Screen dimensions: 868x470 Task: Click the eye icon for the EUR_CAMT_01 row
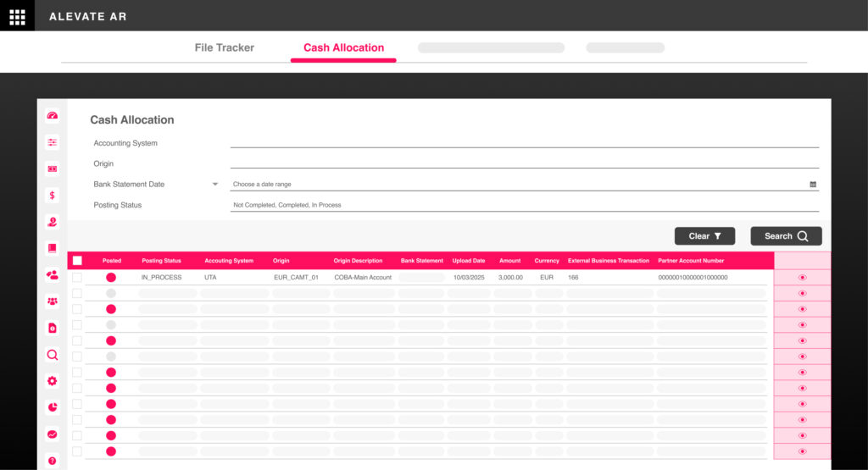click(802, 278)
